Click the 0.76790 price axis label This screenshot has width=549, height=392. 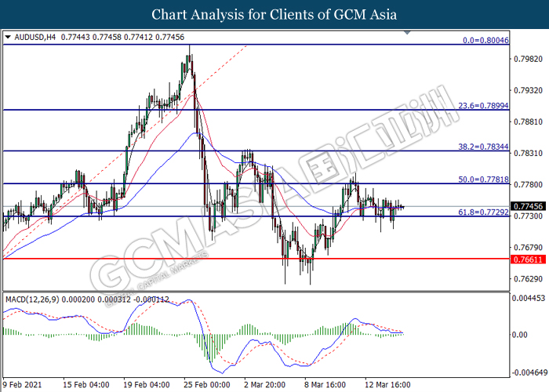tap(528, 248)
